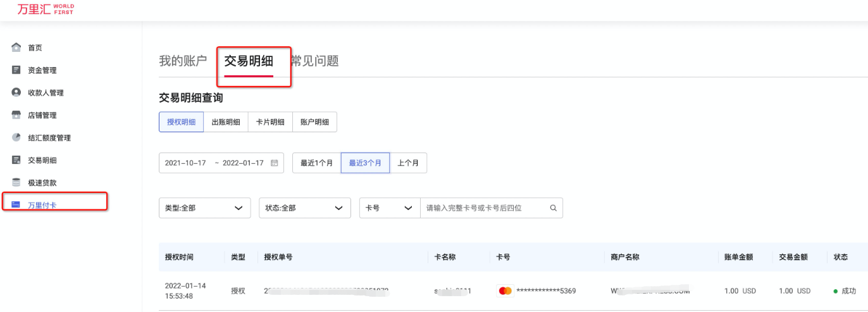The width and height of the screenshot is (868, 312).
Task: Click the search magnifier icon in the card field
Action: (x=553, y=208)
